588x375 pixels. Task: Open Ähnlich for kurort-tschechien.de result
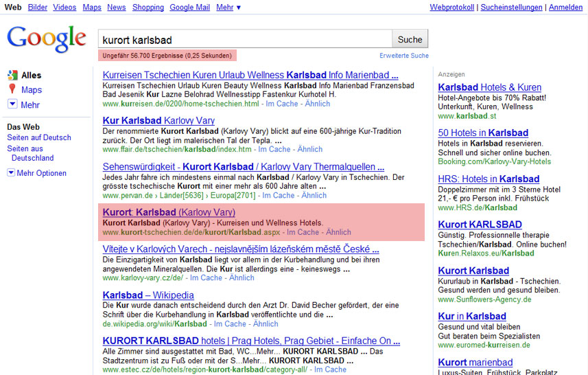[339, 232]
